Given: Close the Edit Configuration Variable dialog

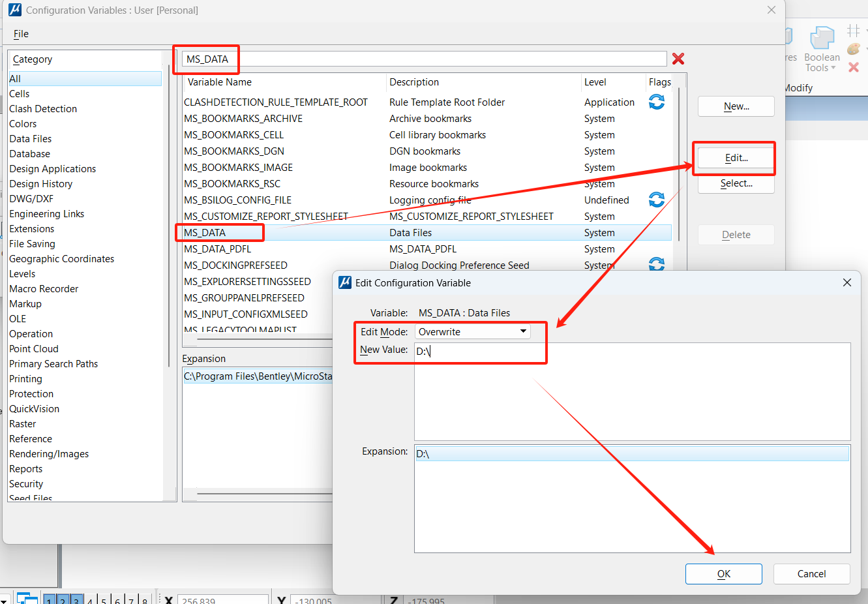Looking at the screenshot, I should [847, 282].
